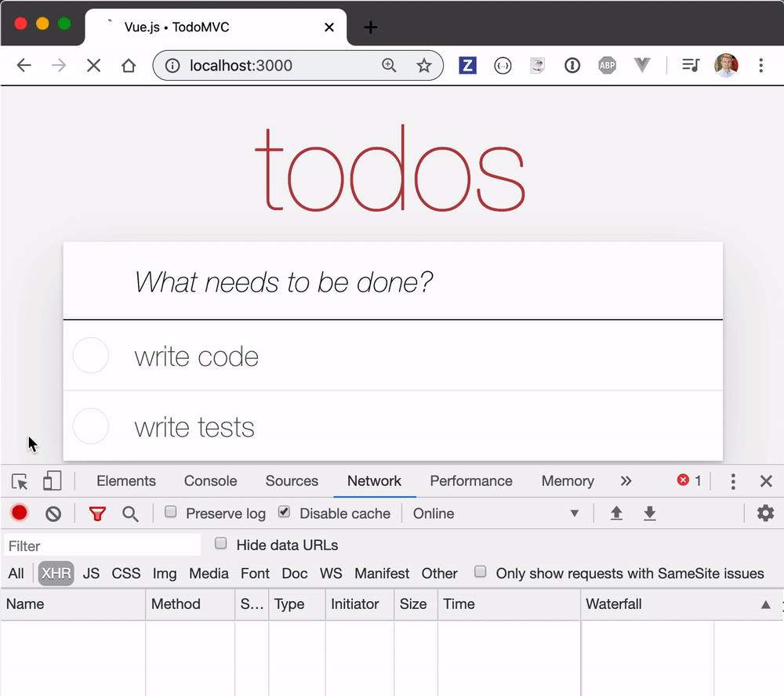Click the DevTools inspect element picker icon
Screen dimensions: 784x696
point(20,481)
